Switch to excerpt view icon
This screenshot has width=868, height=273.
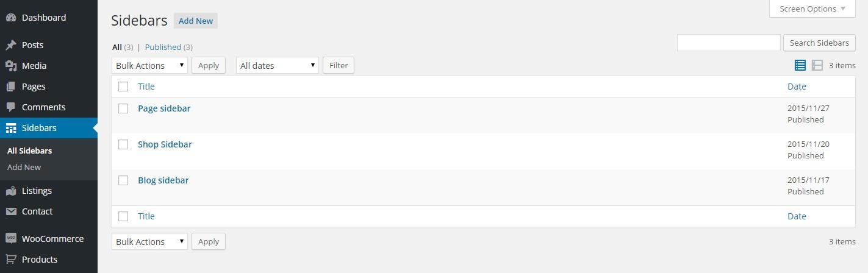(x=817, y=65)
